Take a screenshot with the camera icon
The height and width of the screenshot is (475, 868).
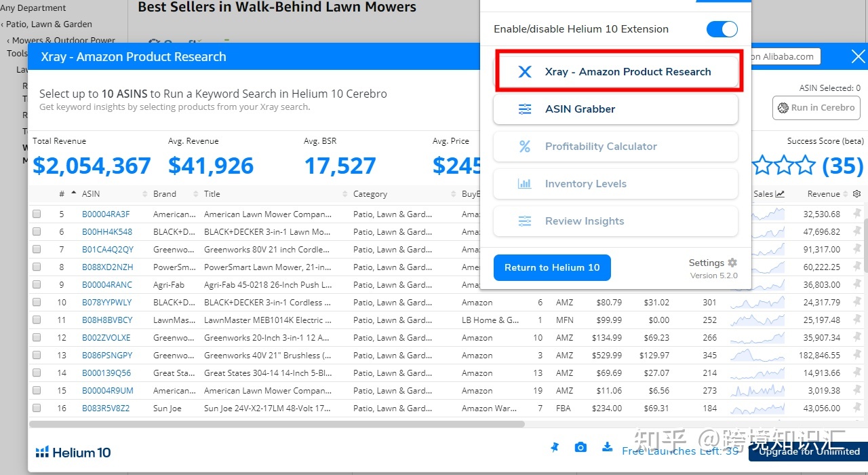(580, 447)
